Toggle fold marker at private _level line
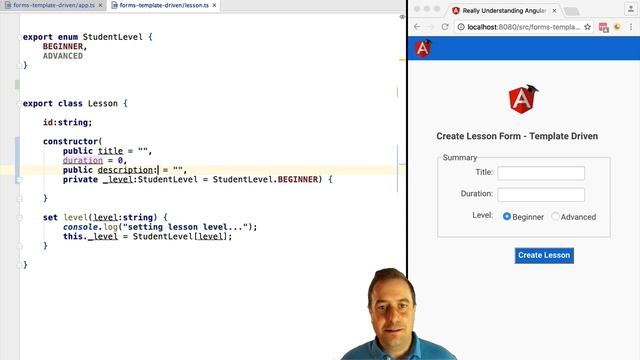Image resolution: width=640 pixels, height=360 pixels. coord(19,180)
